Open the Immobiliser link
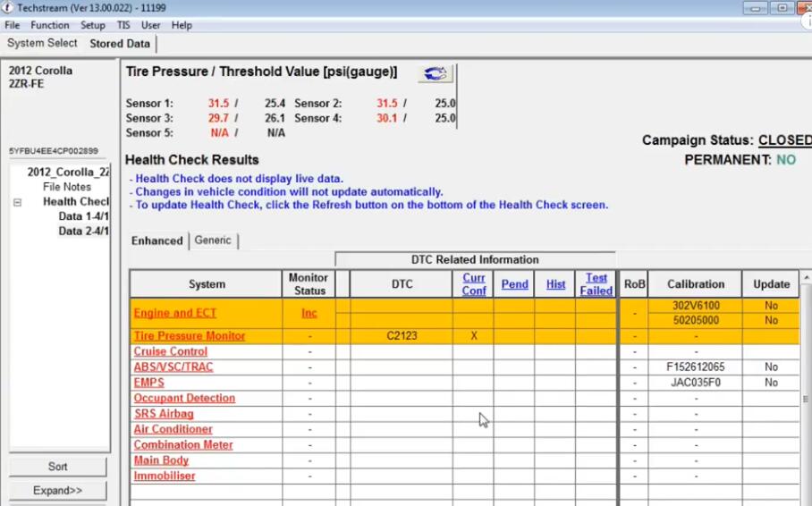Screen dimensions: 812x506 click(165, 476)
